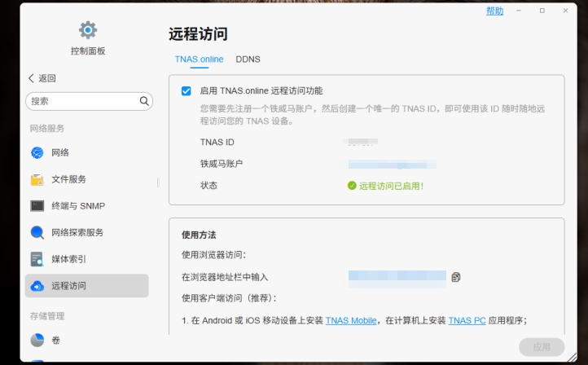Click the 网络服务 section header
This screenshot has width=588, height=365.
(x=47, y=129)
